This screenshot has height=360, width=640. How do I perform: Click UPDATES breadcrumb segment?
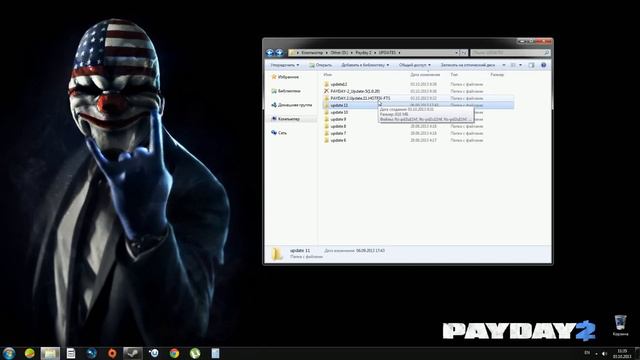pyautogui.click(x=387, y=53)
